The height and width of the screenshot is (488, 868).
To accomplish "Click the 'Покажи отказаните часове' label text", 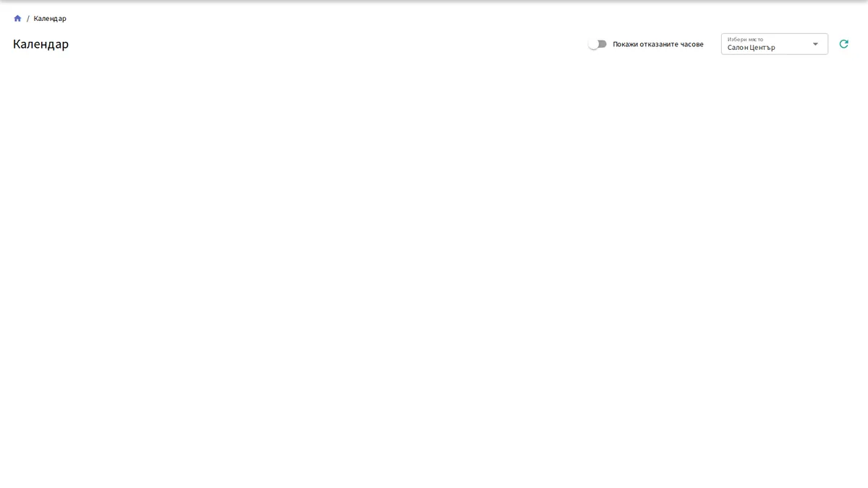I will coord(658,44).
